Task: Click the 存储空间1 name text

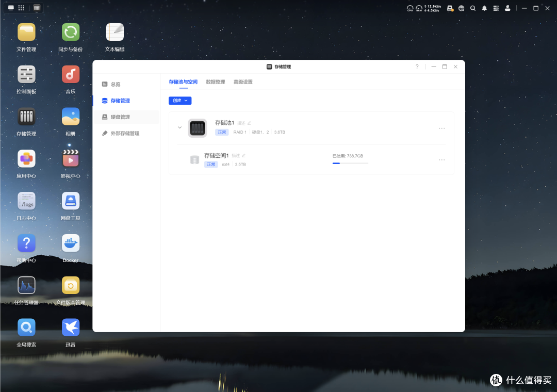Action: pos(216,156)
